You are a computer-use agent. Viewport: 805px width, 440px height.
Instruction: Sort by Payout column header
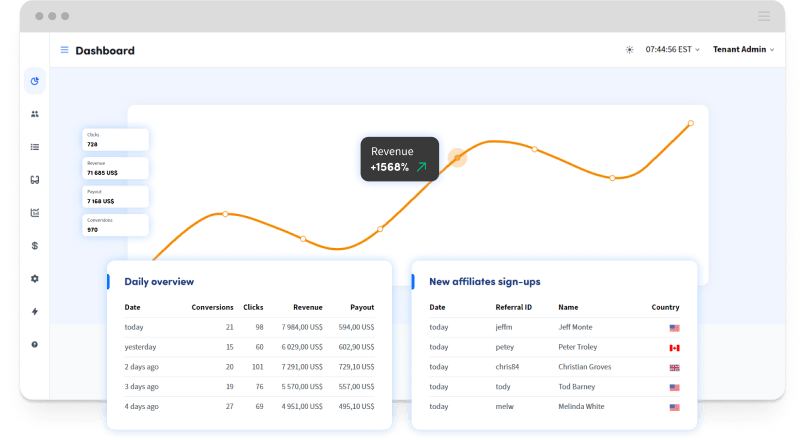[362, 307]
